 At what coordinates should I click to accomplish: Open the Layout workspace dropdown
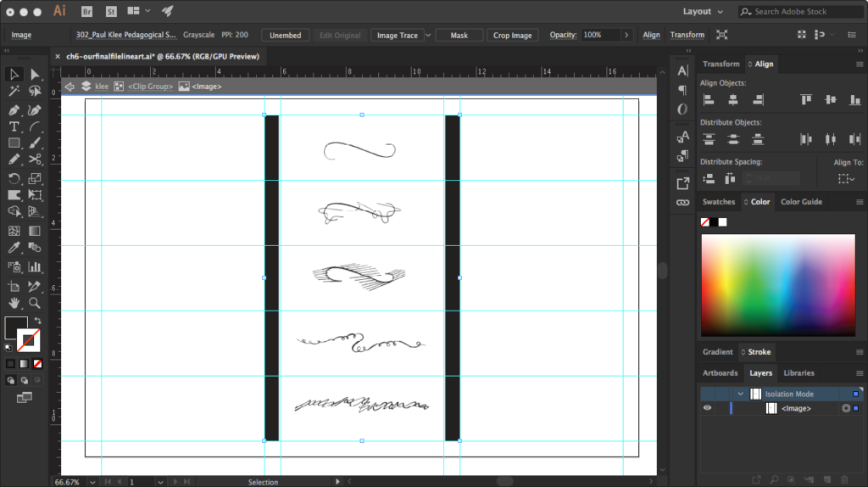pos(703,12)
